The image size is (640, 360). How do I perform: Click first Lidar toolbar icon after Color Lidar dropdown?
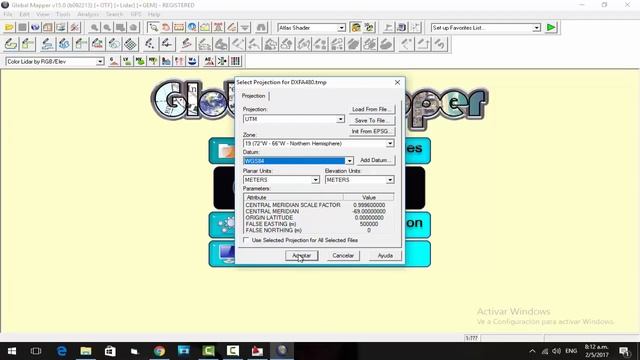pos(114,61)
